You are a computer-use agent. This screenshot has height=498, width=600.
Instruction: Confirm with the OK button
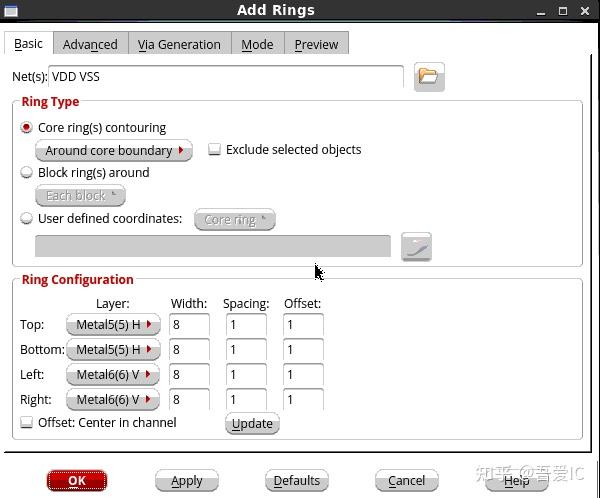coord(77,480)
